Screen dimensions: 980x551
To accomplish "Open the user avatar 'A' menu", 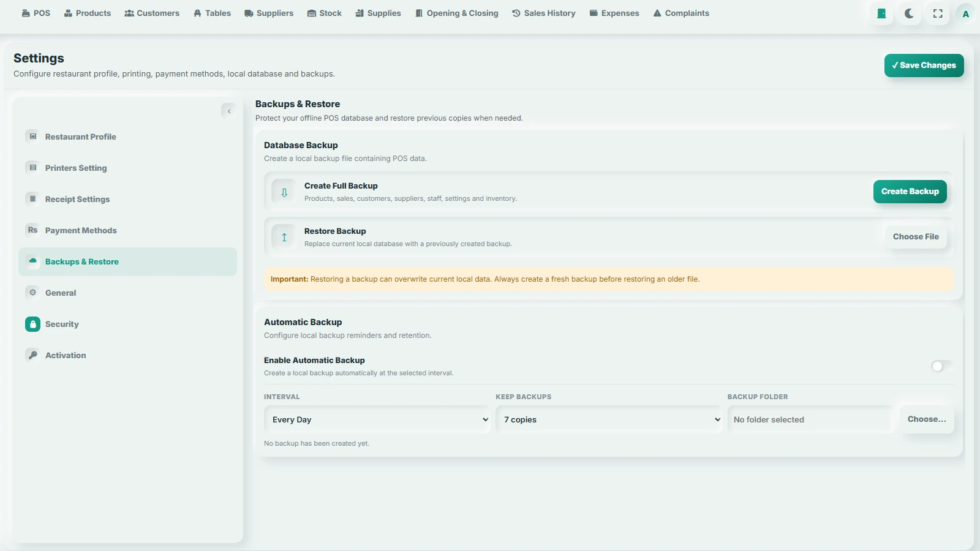I will pos(966,13).
